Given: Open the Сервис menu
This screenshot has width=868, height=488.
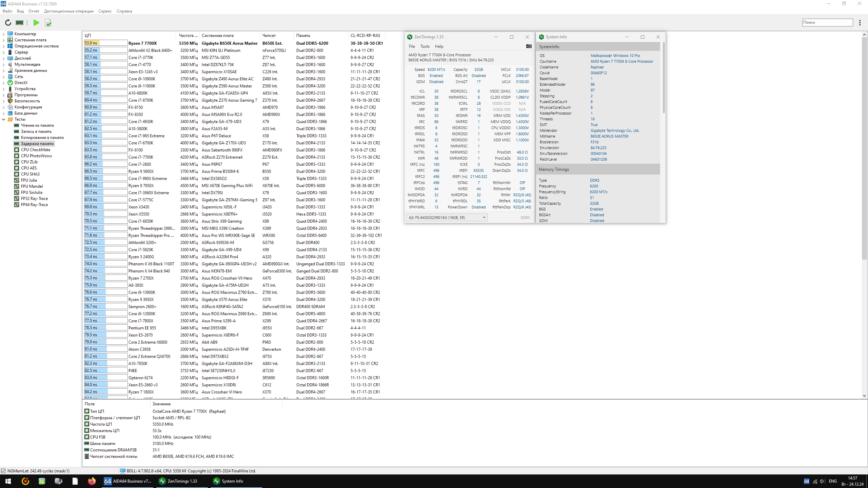Looking at the screenshot, I should click(x=105, y=11).
